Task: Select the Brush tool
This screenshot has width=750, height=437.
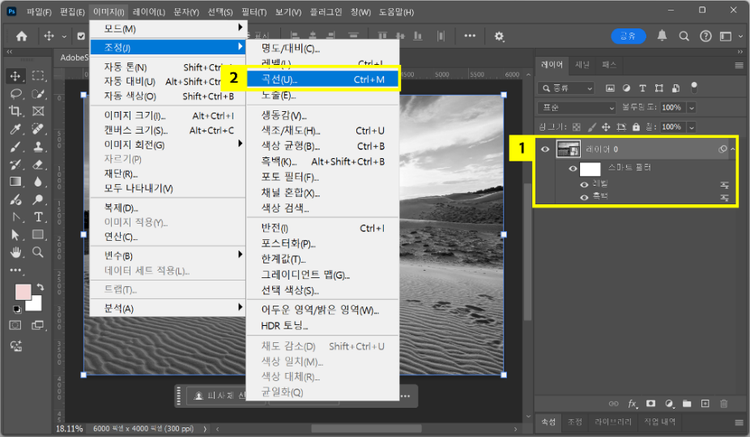Action: point(15,147)
